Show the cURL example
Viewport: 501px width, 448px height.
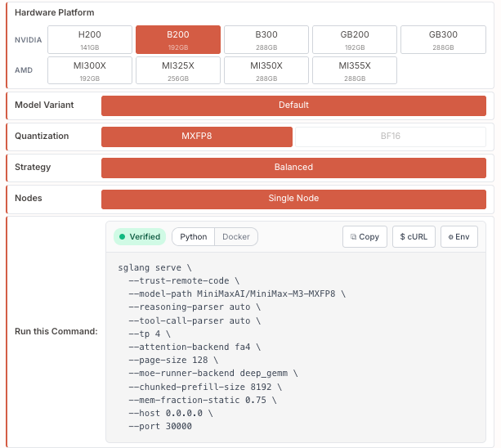[x=414, y=237]
